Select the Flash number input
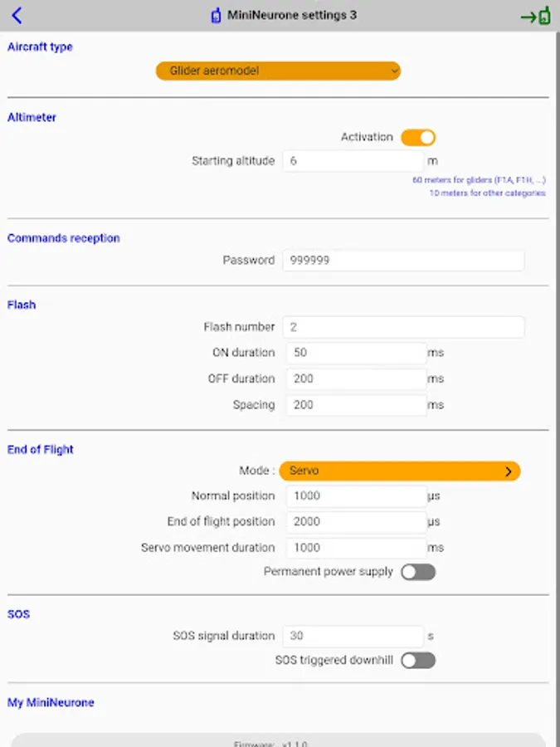The height and width of the screenshot is (747, 560). [403, 327]
